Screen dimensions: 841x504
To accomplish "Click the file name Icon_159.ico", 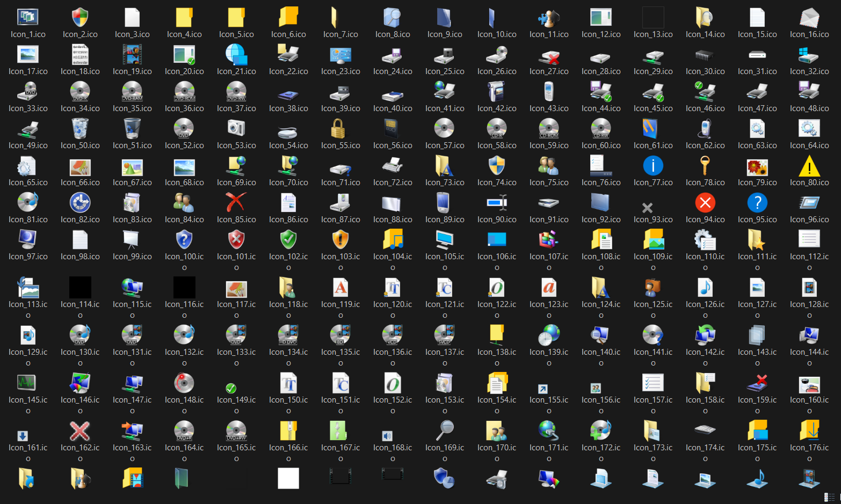I will click(x=757, y=405).
